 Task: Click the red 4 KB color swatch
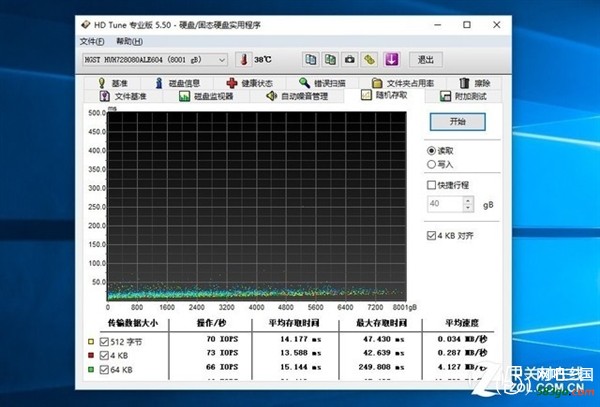click(91, 355)
